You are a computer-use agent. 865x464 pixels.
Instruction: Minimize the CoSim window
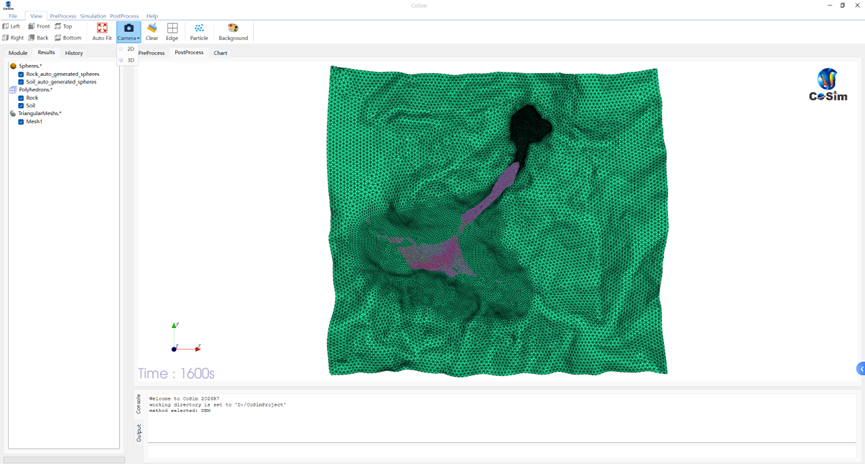coord(830,6)
